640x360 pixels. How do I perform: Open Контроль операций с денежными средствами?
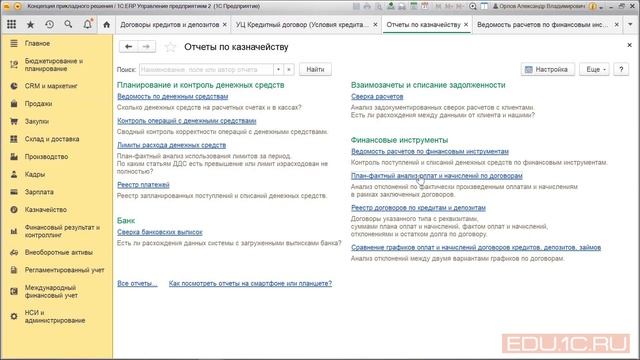187,121
